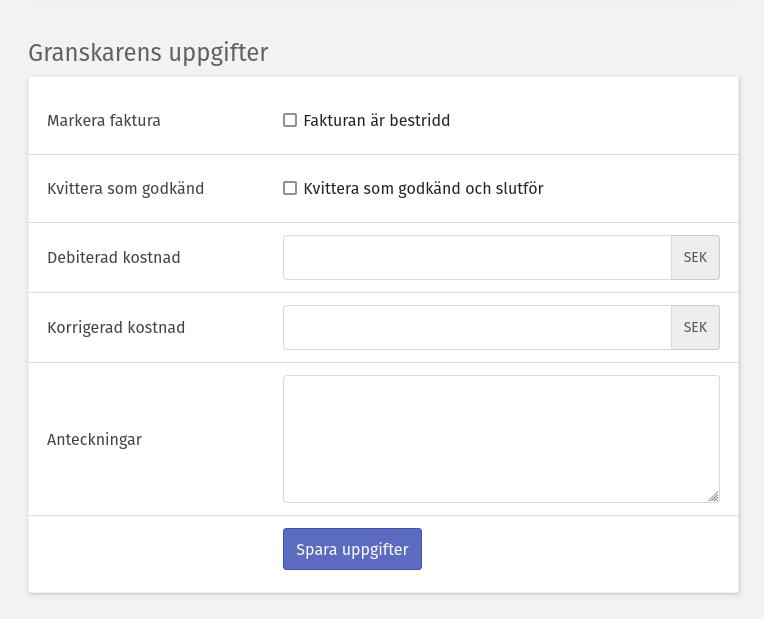The width and height of the screenshot is (764, 619).
Task: Enable 'Kvittera som godkänd och slutför' checkbox
Action: click(290, 188)
